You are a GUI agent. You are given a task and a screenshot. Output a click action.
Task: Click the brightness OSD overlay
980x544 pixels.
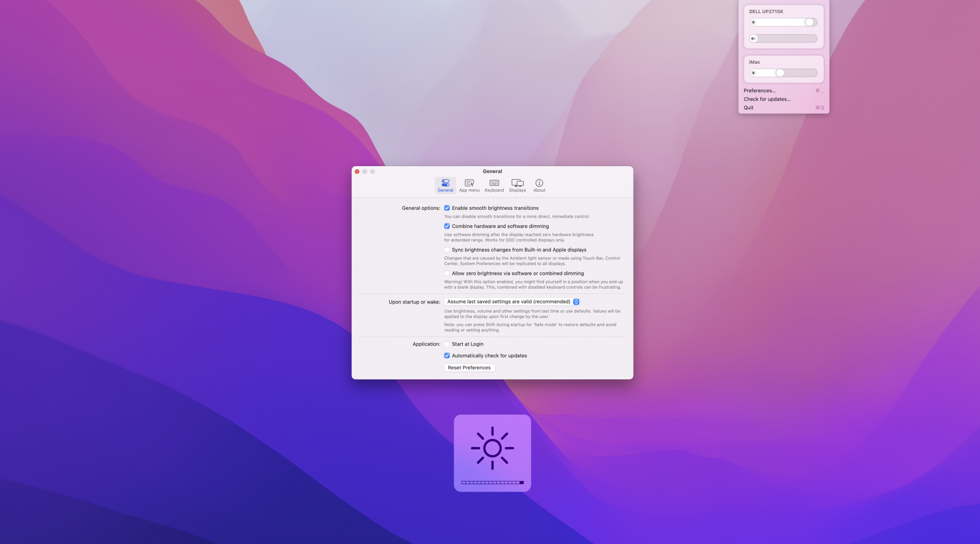(x=492, y=453)
